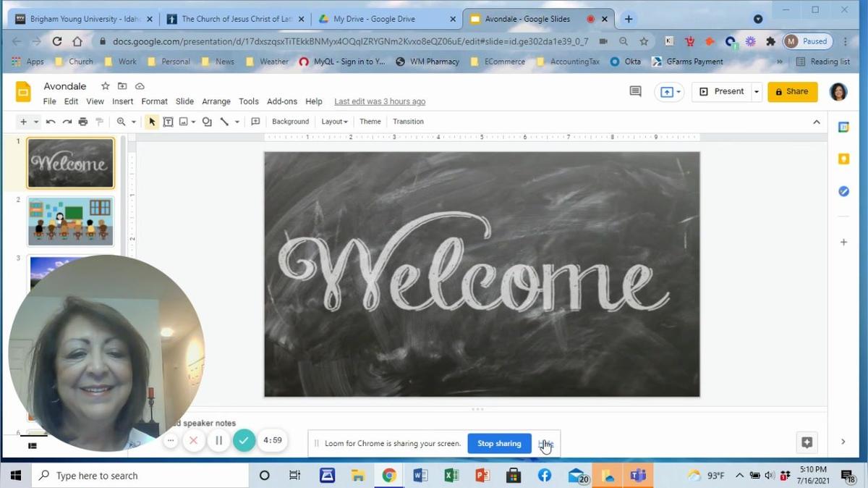Click the move to folder icon
Image resolution: width=868 pixels, height=488 pixels.
pyautogui.click(x=122, y=86)
